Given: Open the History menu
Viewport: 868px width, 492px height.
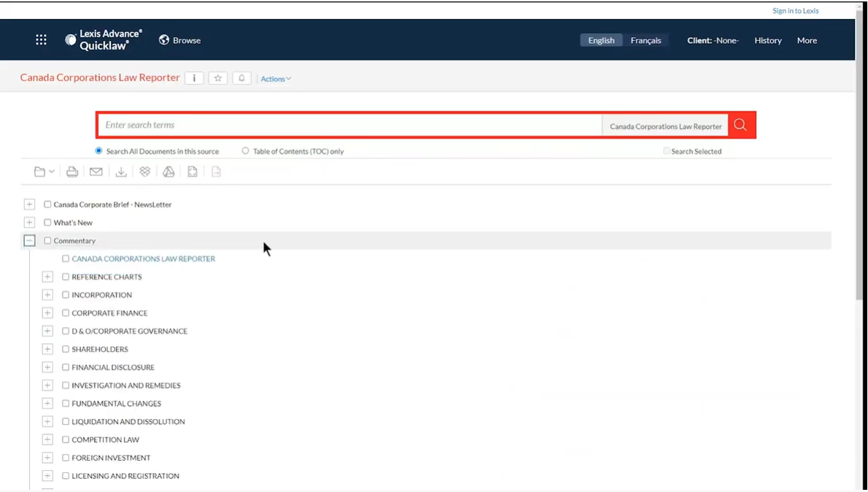Looking at the screenshot, I should tap(767, 40).
